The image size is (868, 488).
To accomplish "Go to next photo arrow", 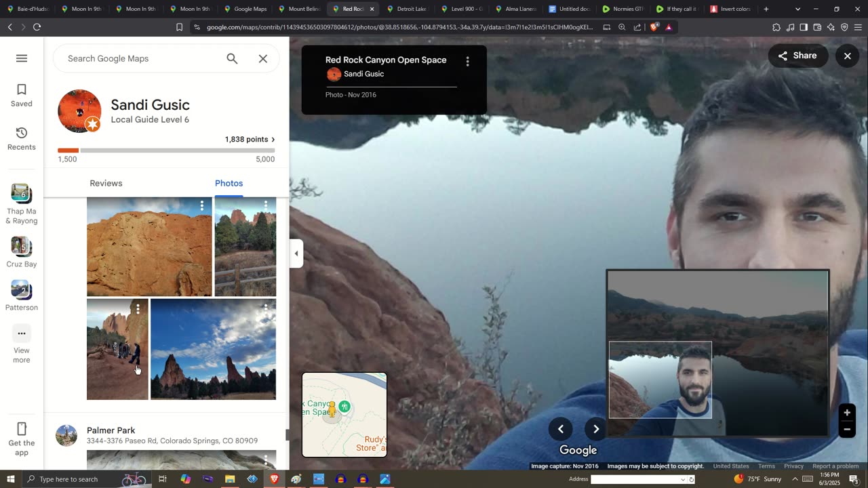I will (596, 428).
